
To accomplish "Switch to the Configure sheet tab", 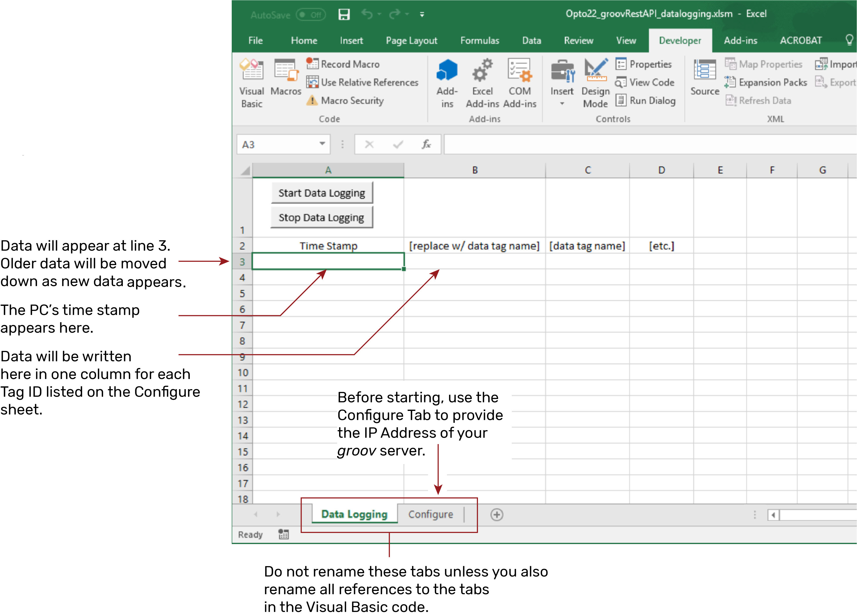I will [430, 514].
